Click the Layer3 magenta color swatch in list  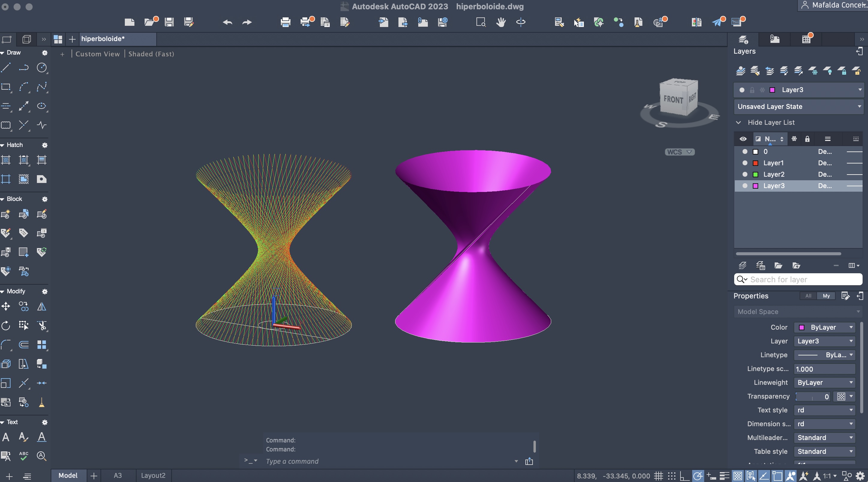755,186
